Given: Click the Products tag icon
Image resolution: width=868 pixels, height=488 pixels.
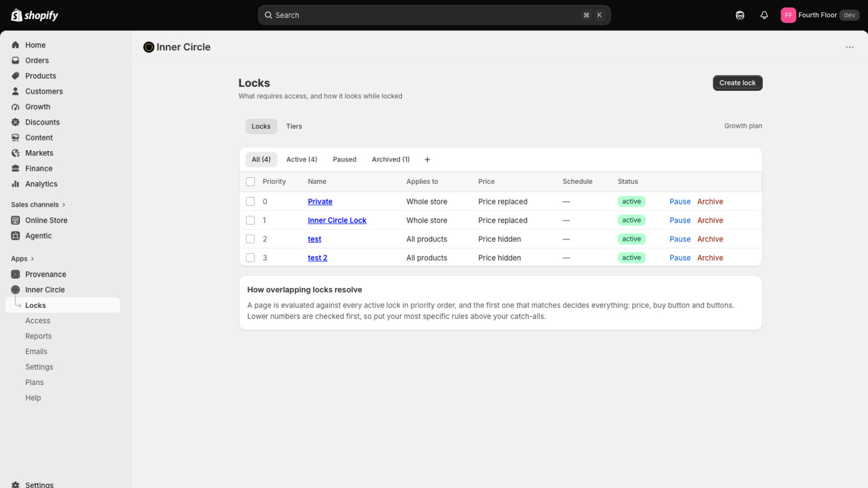Looking at the screenshot, I should [x=16, y=76].
